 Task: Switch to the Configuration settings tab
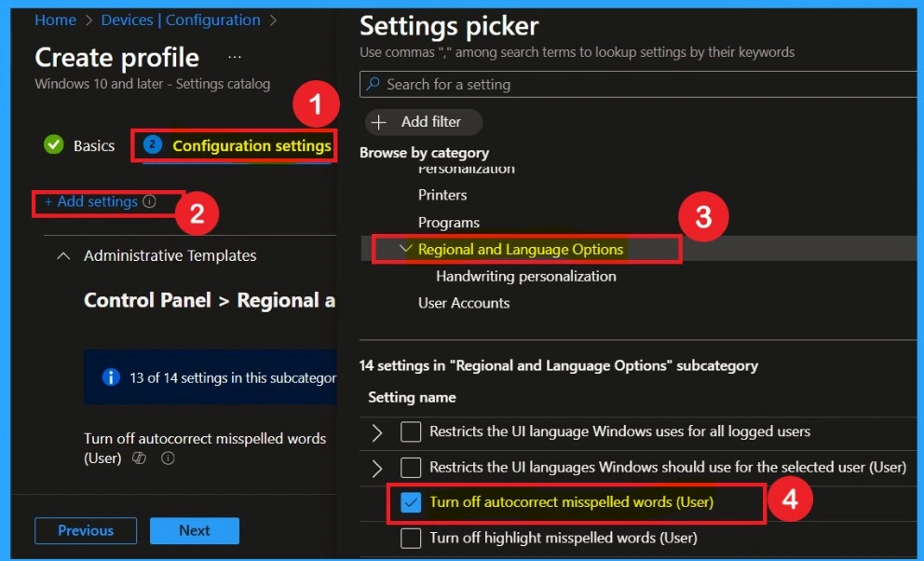tap(251, 145)
